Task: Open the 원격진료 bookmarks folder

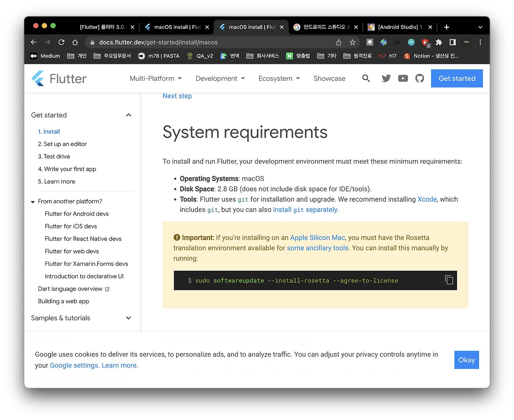Action: click(357, 56)
